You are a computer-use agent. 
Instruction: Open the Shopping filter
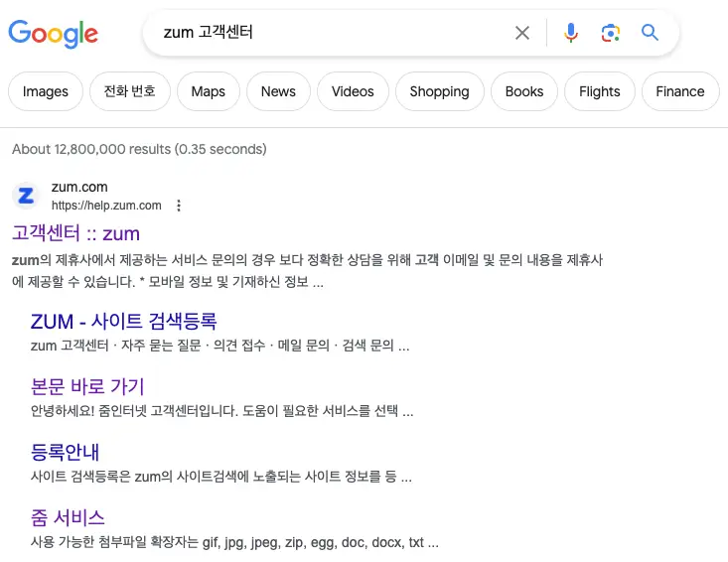click(439, 91)
